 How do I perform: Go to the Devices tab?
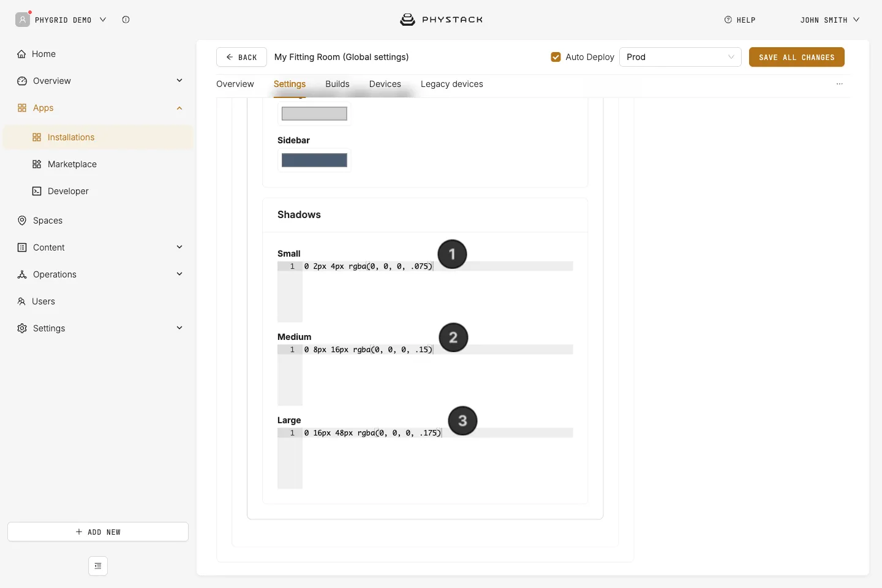click(x=385, y=84)
